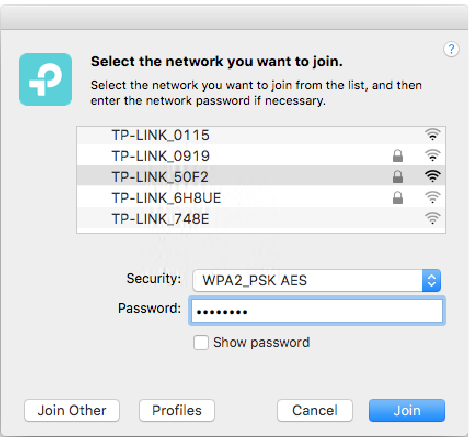Click the Join button

tap(407, 410)
